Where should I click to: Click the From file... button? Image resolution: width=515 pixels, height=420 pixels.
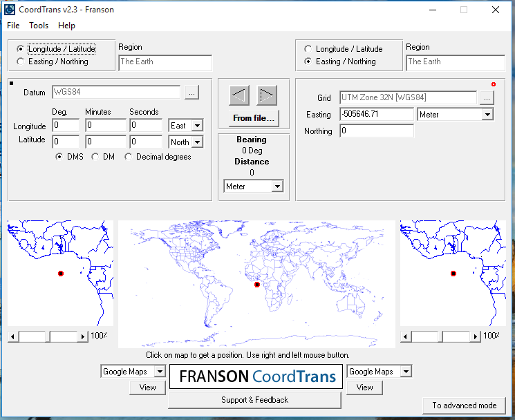pos(254,118)
